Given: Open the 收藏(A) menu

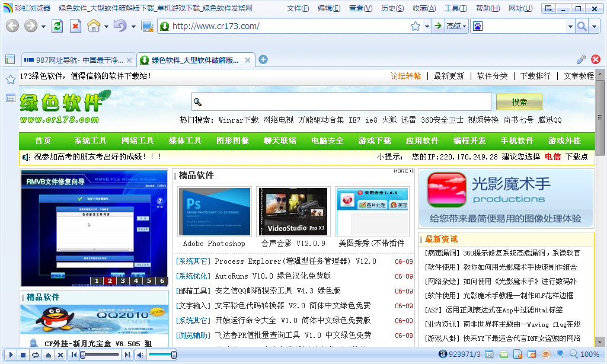Looking at the screenshot, I should pos(424,8).
